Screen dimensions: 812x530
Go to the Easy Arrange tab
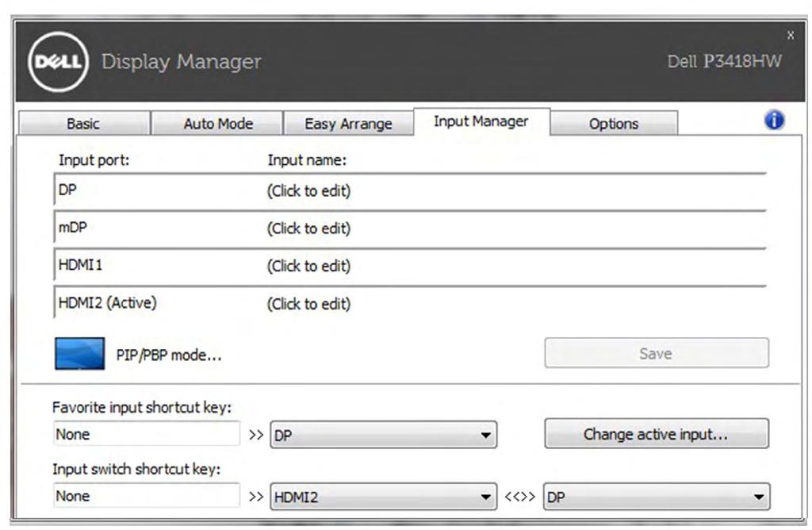[x=348, y=124]
